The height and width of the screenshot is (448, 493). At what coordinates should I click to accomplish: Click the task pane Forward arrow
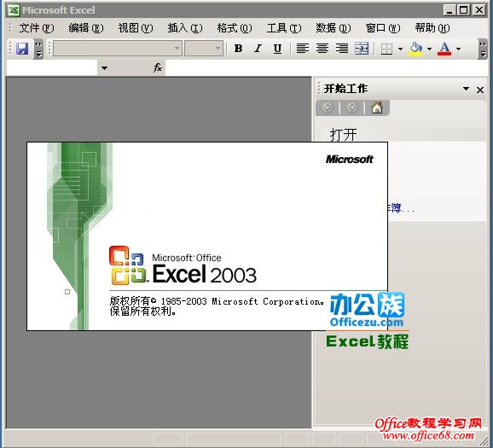point(351,108)
